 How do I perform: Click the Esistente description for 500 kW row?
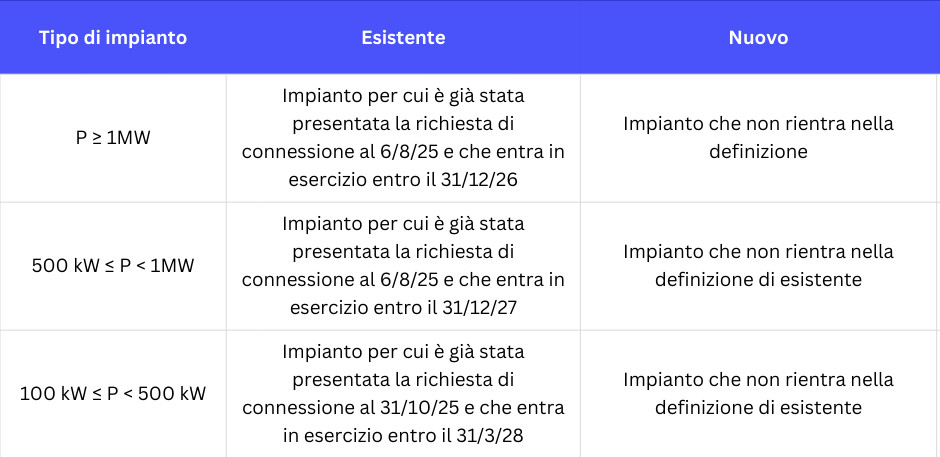tap(403, 266)
